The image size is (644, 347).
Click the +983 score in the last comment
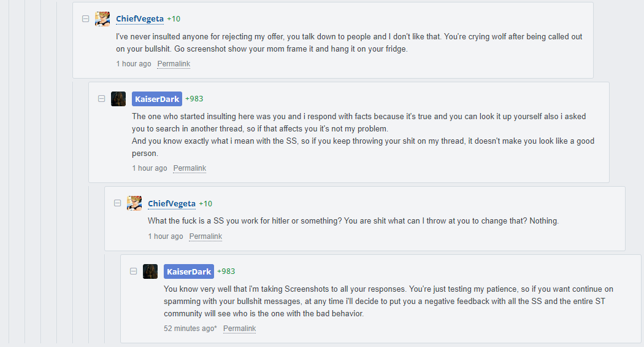[226, 271]
